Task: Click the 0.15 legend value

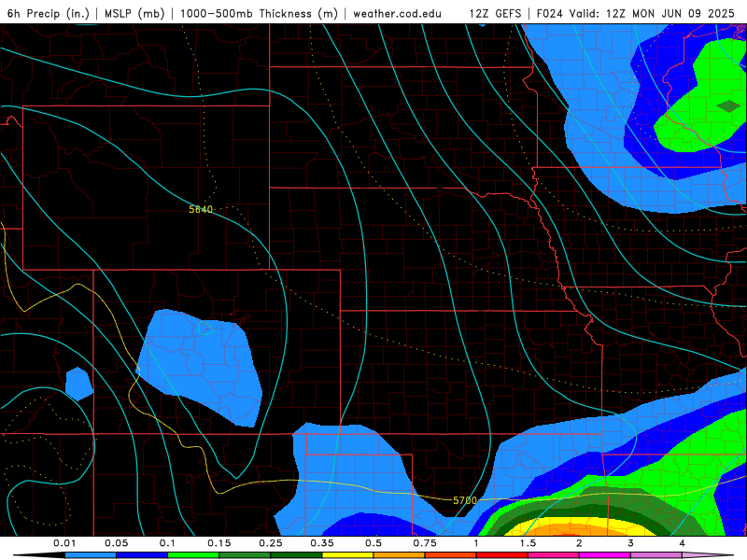Action: (219, 543)
